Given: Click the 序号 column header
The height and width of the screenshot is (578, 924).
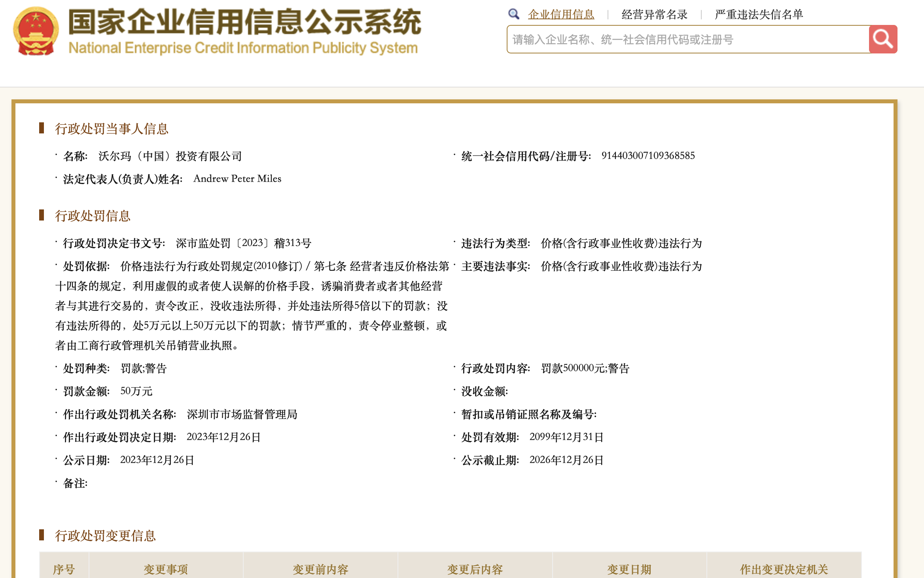Looking at the screenshot, I should [64, 569].
